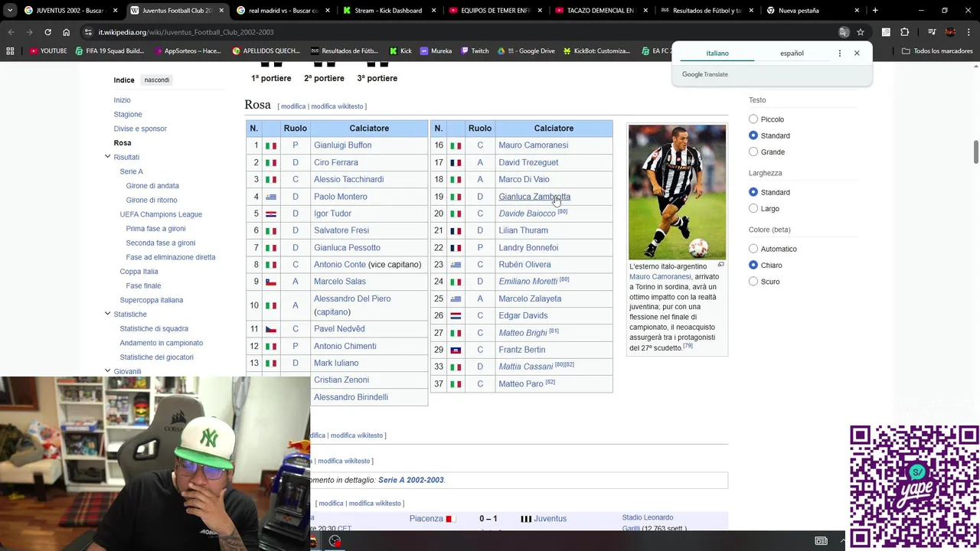This screenshot has height=551, width=980.
Task: Go to Girone di andata in index
Action: point(152,186)
